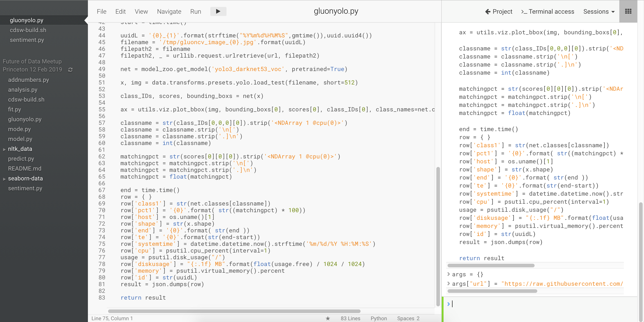Open the File menu
Viewport: 644px width, 322px height.
pyautogui.click(x=102, y=11)
